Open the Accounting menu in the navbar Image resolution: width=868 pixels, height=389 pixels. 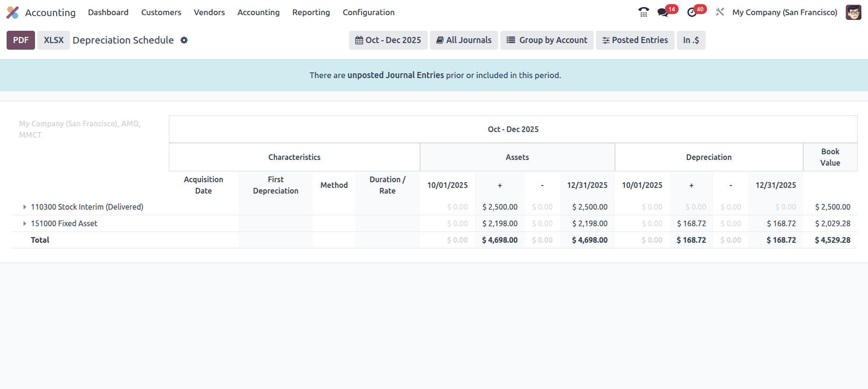(258, 12)
